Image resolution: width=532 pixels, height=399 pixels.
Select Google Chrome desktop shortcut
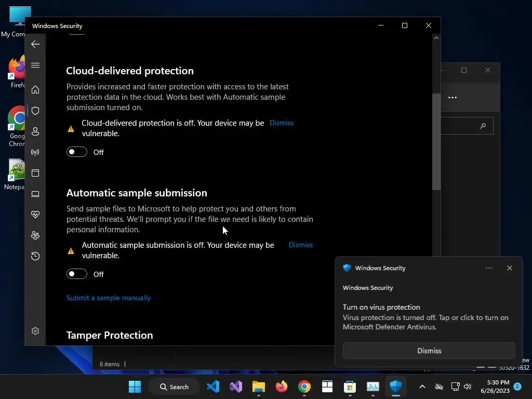tap(16, 126)
